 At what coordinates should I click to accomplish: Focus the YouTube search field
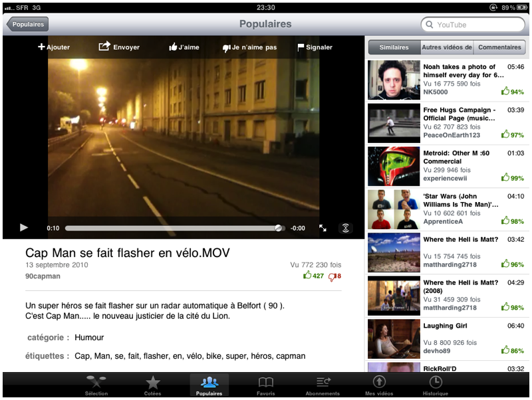(473, 25)
